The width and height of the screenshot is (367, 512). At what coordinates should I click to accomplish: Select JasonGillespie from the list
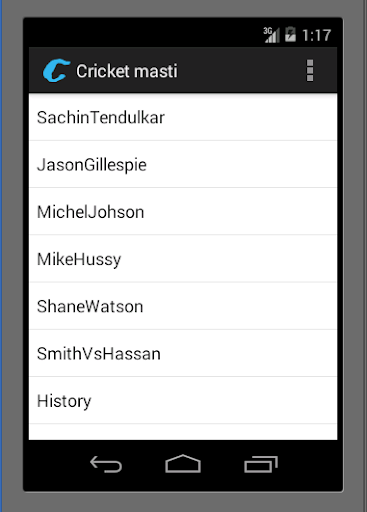point(183,164)
